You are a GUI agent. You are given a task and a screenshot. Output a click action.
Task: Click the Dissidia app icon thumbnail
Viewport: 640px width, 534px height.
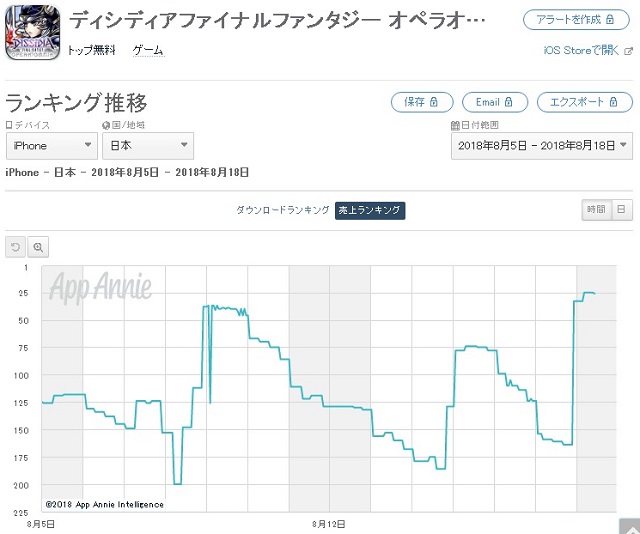[x=33, y=33]
